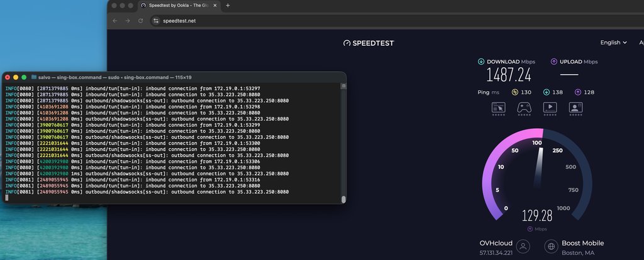Click the Boston, MA server location
The width and height of the screenshot is (644, 260).
pyautogui.click(x=578, y=253)
